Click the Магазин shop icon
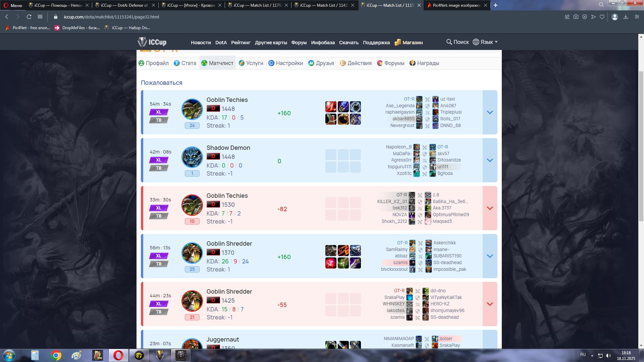This screenshot has width=644, height=362. (397, 42)
